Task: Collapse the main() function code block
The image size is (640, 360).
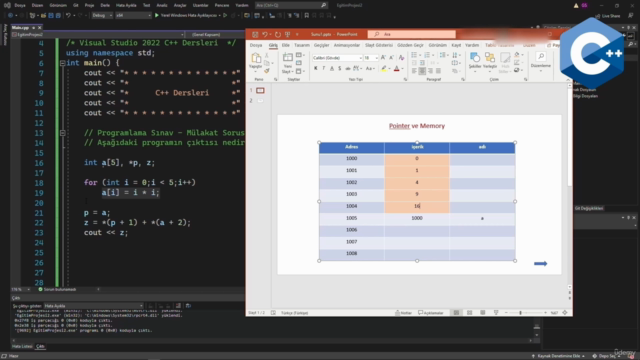Action: point(62,63)
